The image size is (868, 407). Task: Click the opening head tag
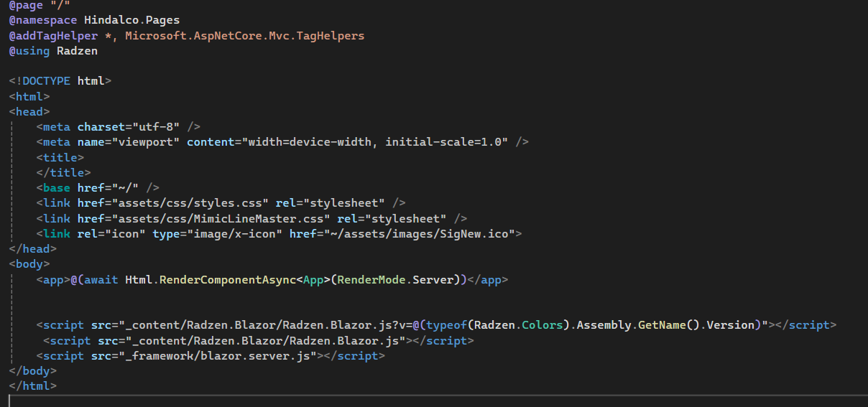coord(29,111)
